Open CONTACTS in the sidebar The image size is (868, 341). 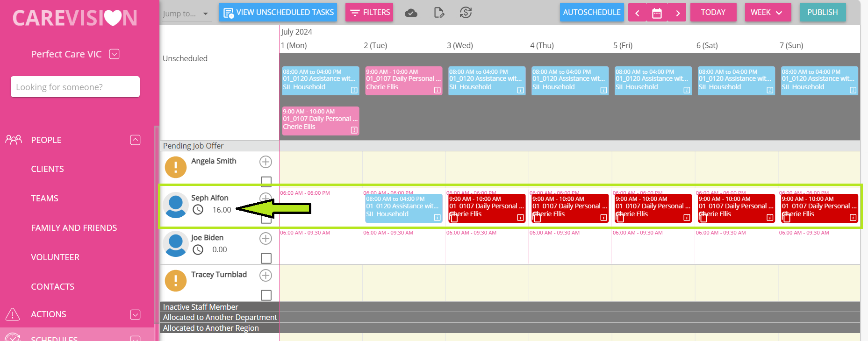pos(53,287)
